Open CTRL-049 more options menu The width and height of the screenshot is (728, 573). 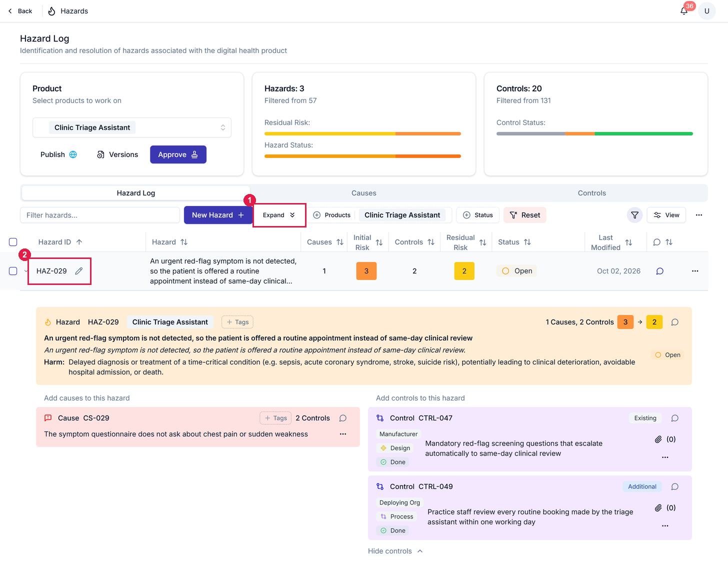click(x=665, y=525)
